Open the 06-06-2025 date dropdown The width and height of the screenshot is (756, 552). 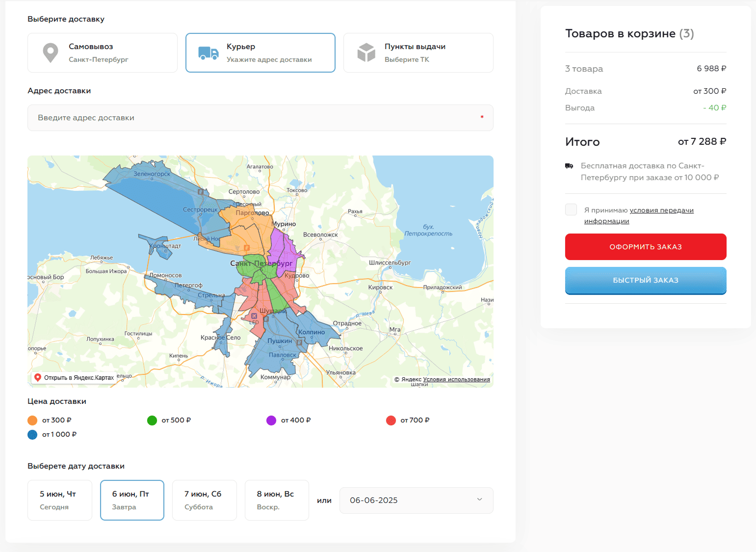pos(417,500)
